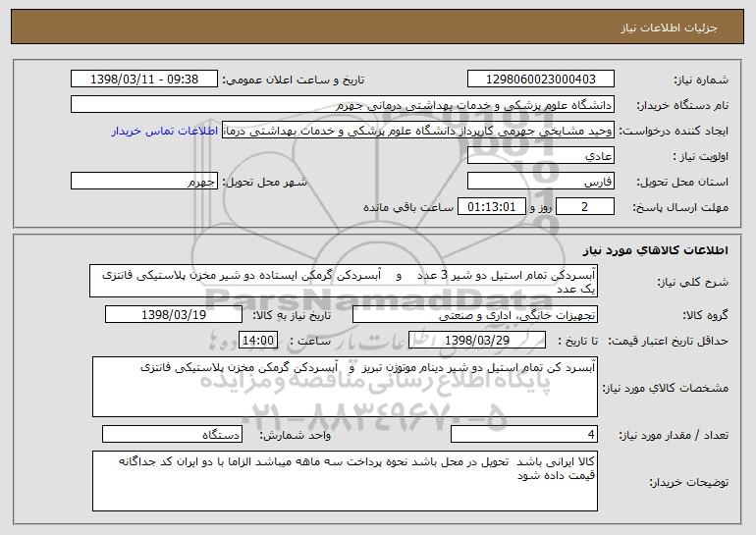This screenshot has height=535, width=756.
Task: Click the شماره نیاز label
Action: (701, 80)
